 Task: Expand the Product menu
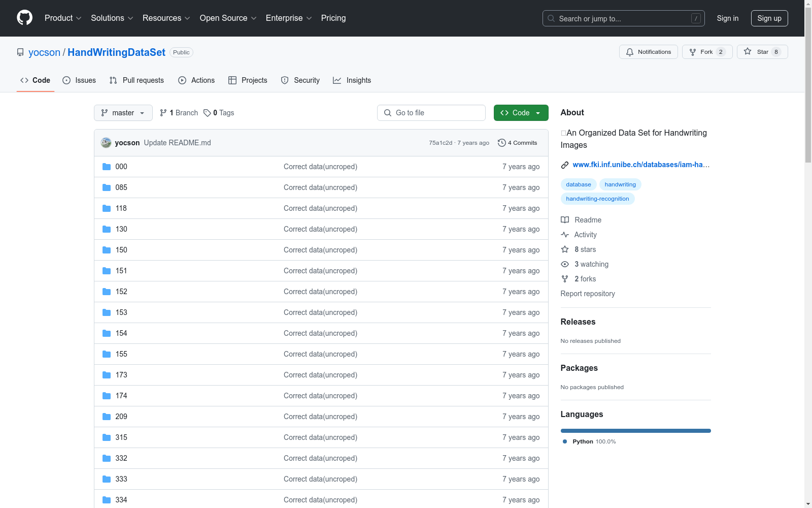[63, 18]
